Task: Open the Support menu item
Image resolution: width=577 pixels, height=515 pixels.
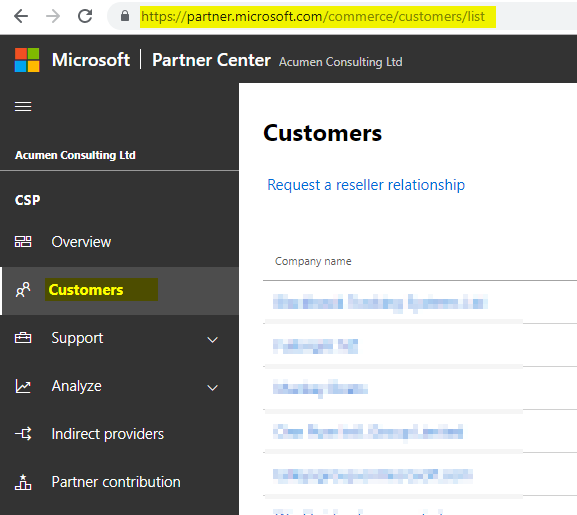Action: (x=77, y=338)
